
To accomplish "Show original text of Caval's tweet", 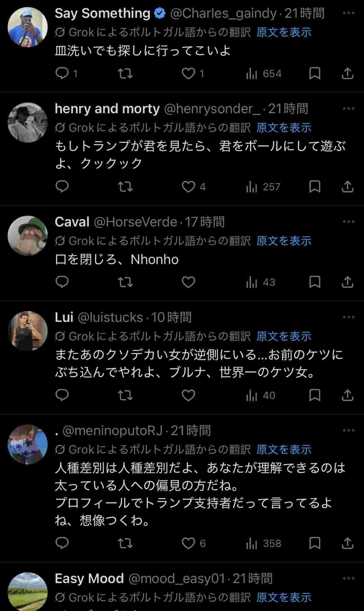I will (284, 241).
